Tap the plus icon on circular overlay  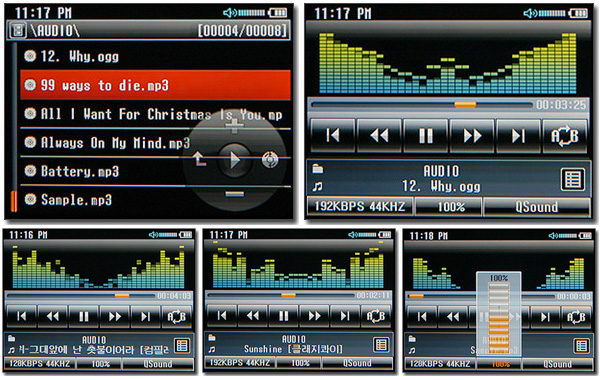pos(234,126)
